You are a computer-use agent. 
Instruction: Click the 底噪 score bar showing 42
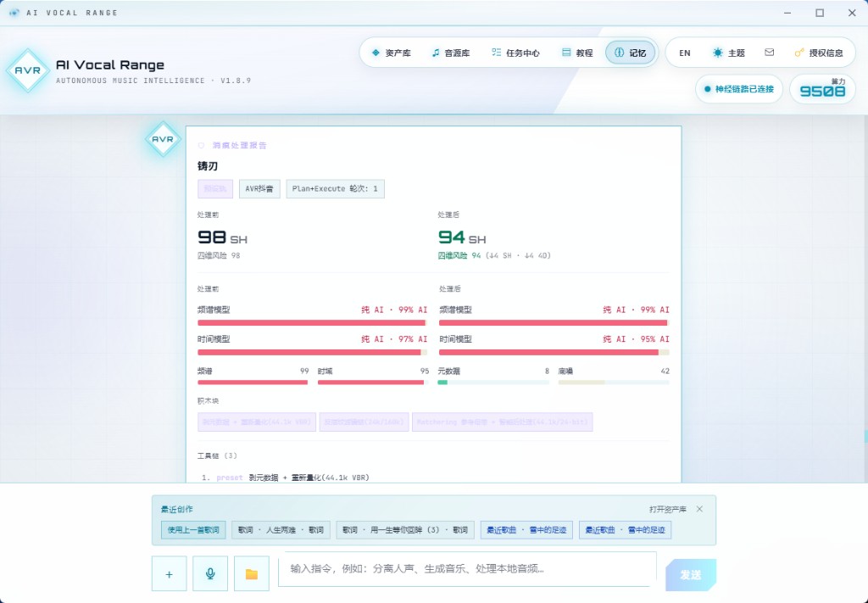pos(614,382)
